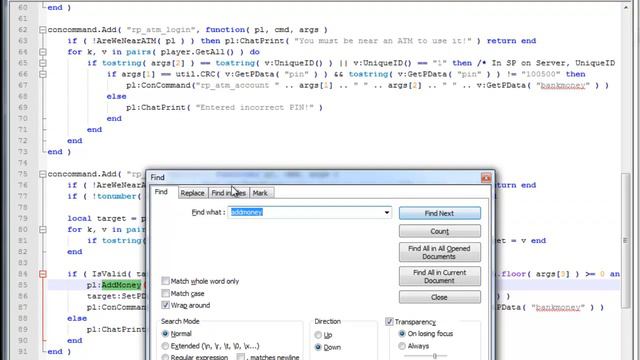Collapse the concommand fold at line 75
640x360 pixels.
pos(42,174)
